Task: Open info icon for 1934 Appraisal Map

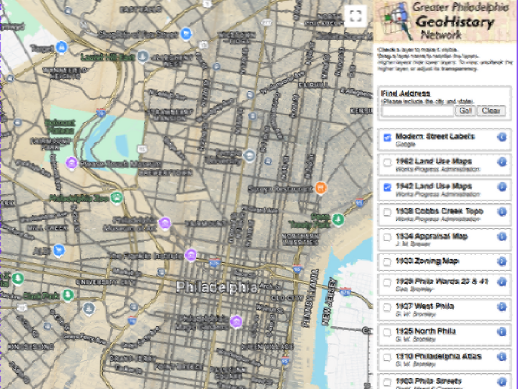Action: tap(502, 237)
